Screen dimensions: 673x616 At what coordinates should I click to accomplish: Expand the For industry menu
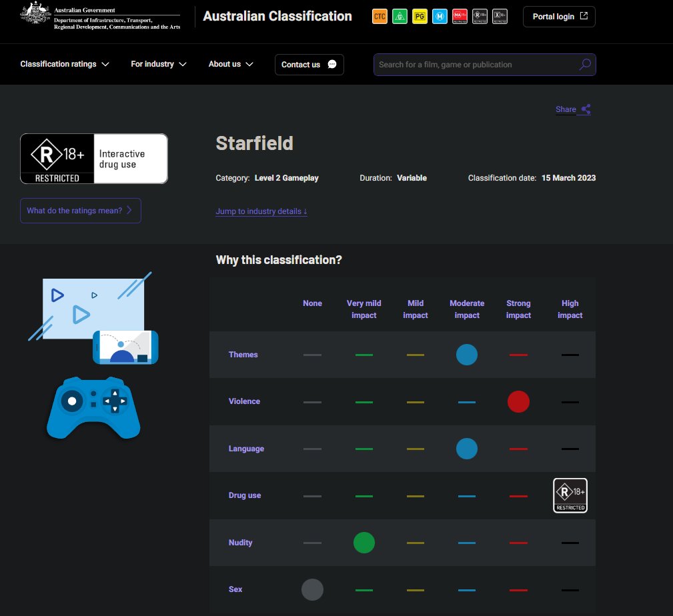(158, 65)
